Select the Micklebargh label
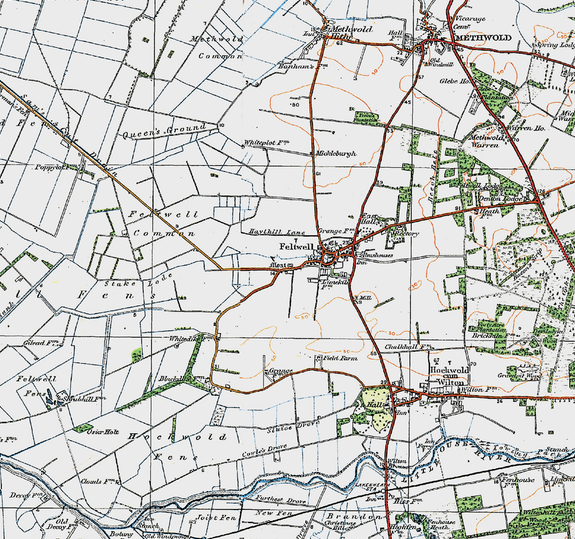Screen dimensions: 575x539 [x=336, y=154]
